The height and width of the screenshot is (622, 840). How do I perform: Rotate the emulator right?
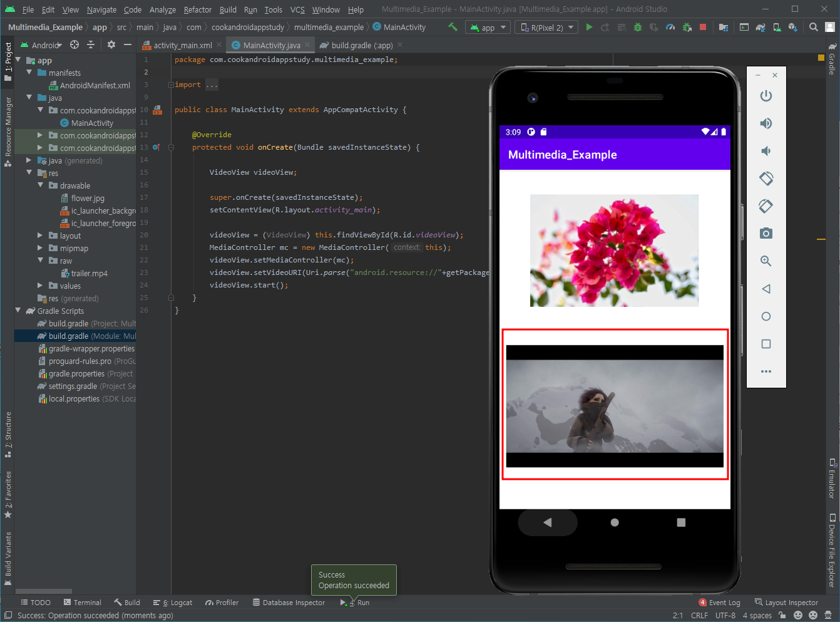point(766,206)
